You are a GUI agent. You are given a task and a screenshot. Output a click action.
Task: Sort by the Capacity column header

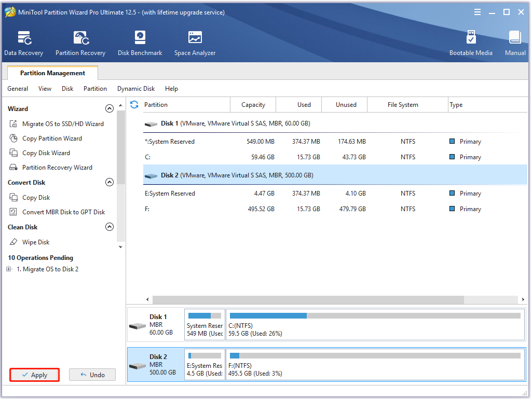(253, 104)
